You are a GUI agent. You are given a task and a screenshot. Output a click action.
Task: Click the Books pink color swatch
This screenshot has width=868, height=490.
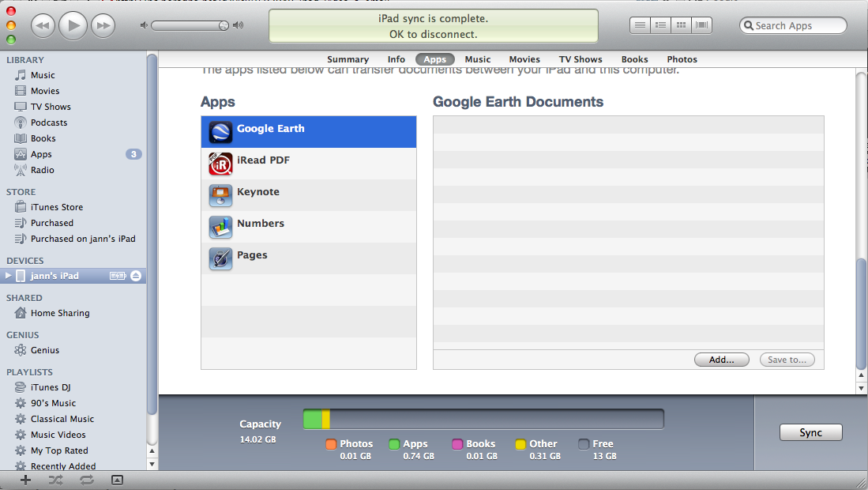(x=457, y=444)
